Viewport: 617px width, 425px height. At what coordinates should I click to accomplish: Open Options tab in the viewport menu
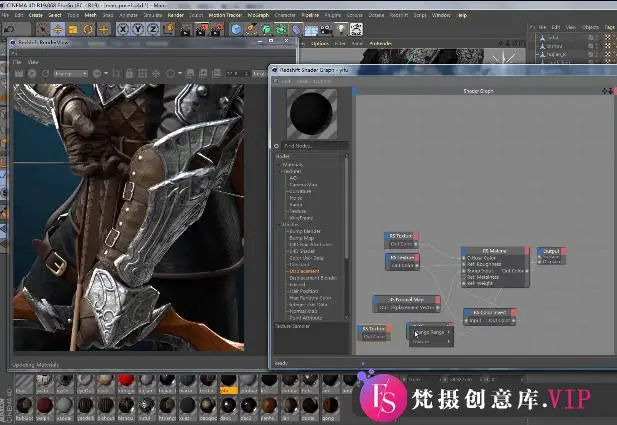tap(320, 43)
